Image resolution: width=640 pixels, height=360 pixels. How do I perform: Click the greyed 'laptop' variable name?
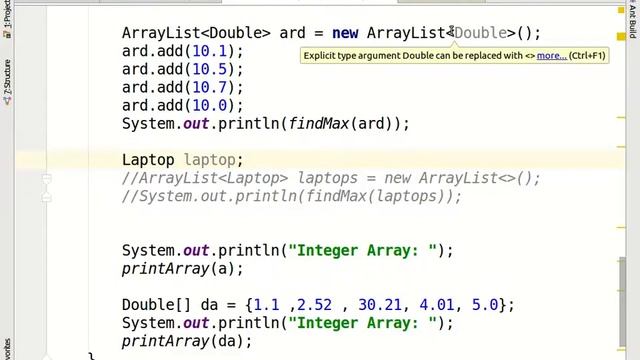pyautogui.click(x=209, y=160)
